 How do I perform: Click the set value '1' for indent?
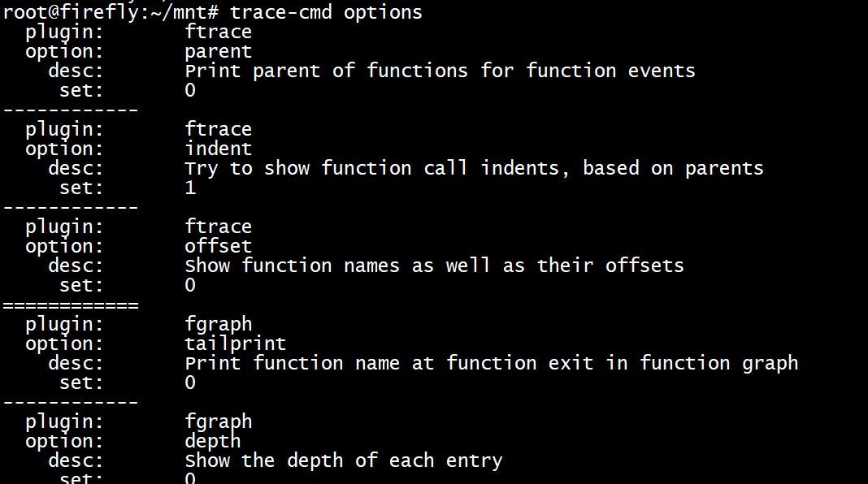[190, 188]
